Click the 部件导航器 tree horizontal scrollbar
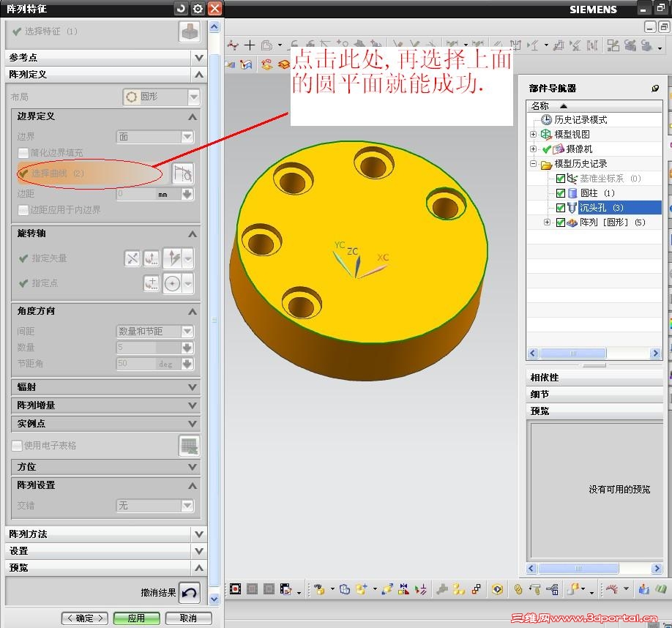 pos(594,354)
